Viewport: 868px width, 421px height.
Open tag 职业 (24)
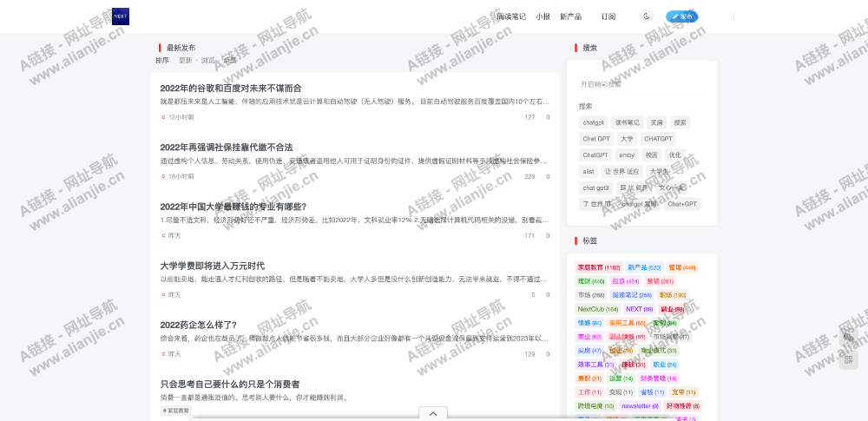tap(665, 365)
